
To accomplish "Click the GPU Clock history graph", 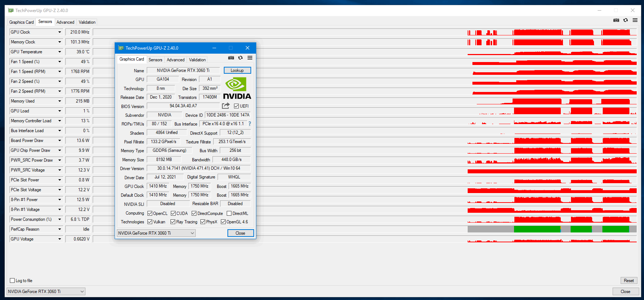I will (x=365, y=32).
